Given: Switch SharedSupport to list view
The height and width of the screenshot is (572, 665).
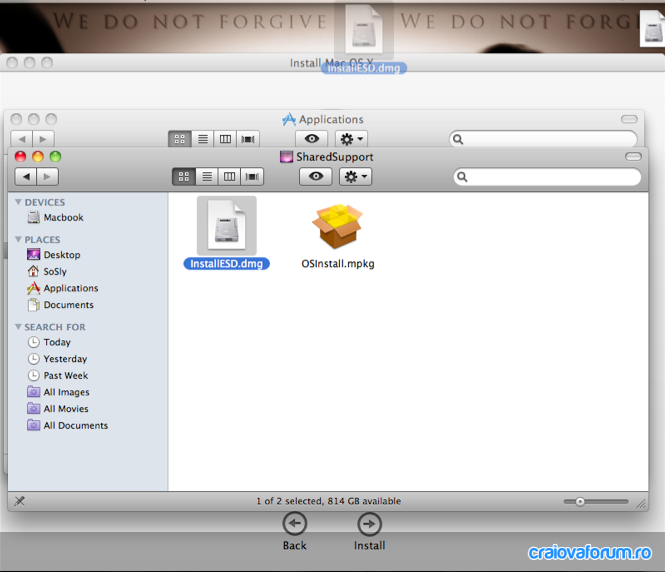Looking at the screenshot, I should [x=207, y=176].
